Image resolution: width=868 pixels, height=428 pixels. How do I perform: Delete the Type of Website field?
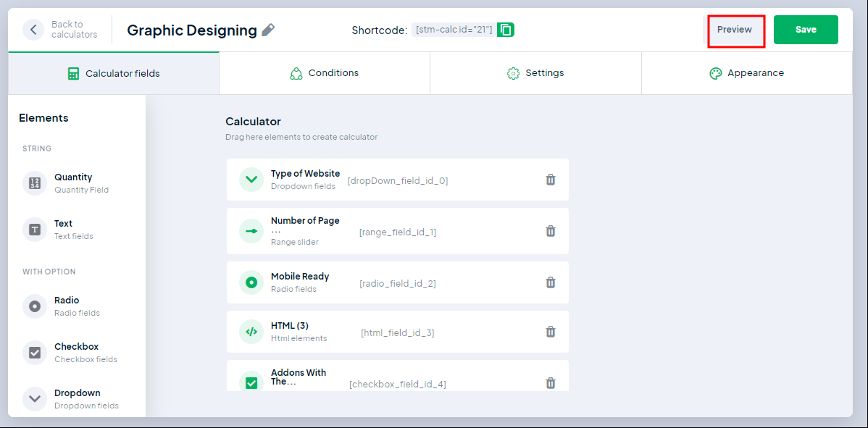(x=550, y=180)
